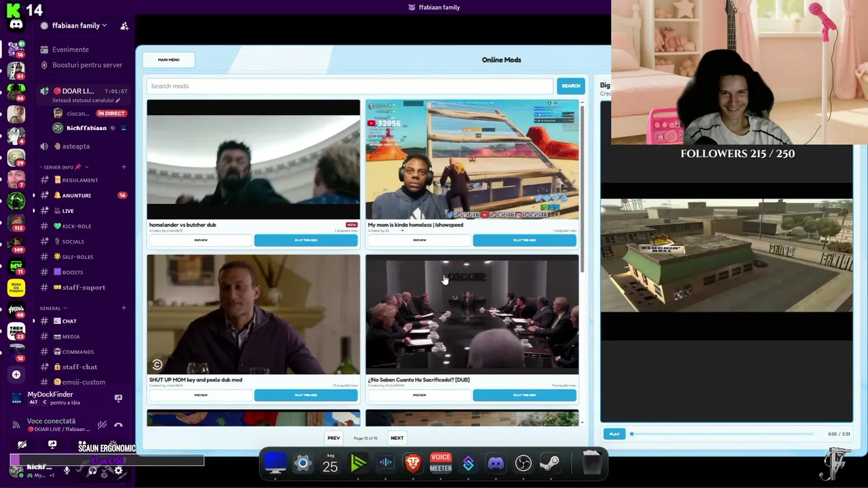Click MAIN MENU button

(x=169, y=60)
